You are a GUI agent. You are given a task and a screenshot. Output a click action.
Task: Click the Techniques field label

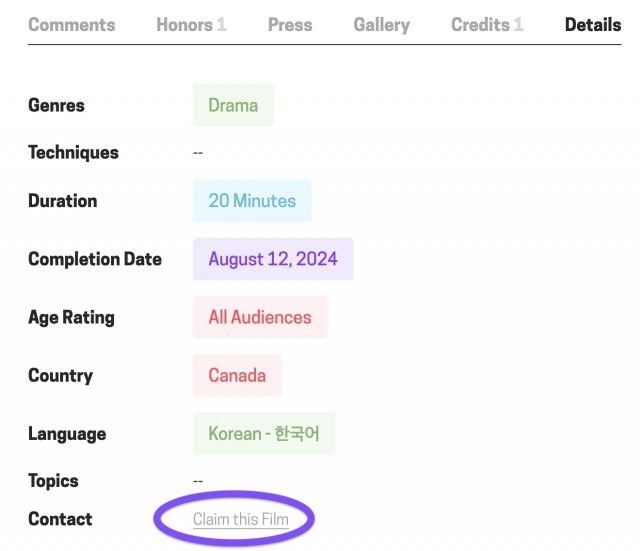(73, 153)
